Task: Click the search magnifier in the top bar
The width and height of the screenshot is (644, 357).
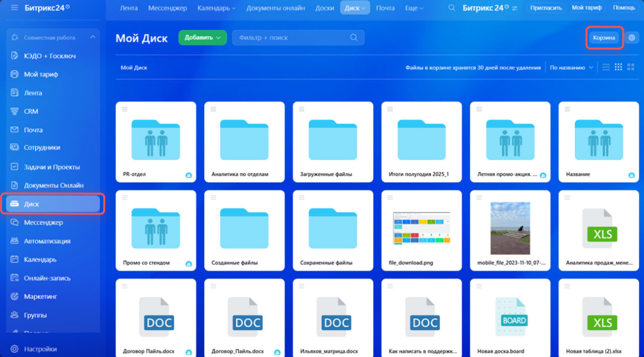Action: 452,8
